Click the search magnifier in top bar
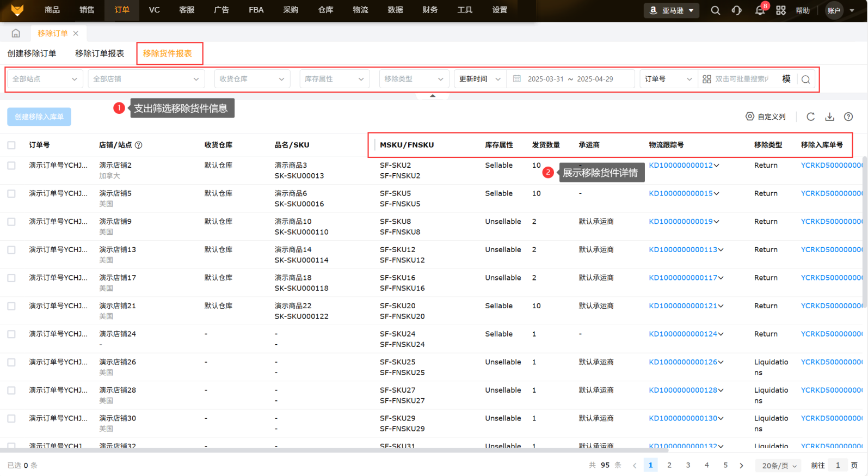868x476 pixels. [x=715, y=10]
